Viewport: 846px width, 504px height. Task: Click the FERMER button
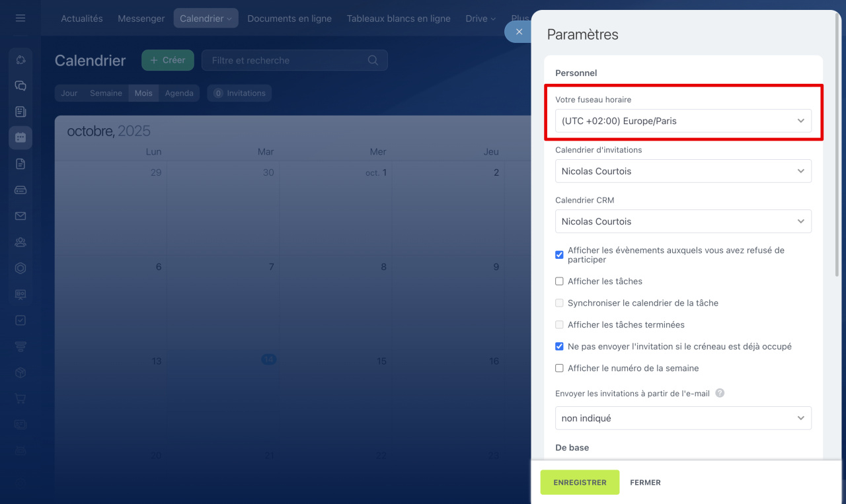[x=645, y=482]
